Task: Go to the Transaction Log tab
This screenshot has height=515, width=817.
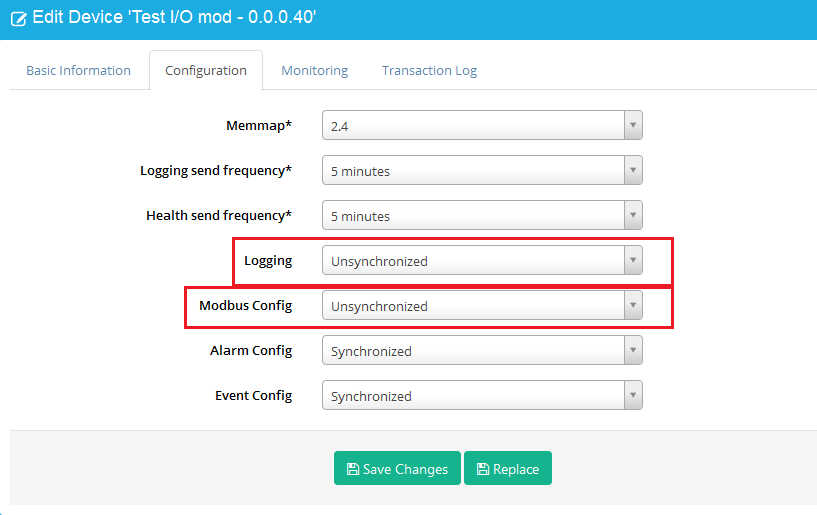Action: [429, 70]
